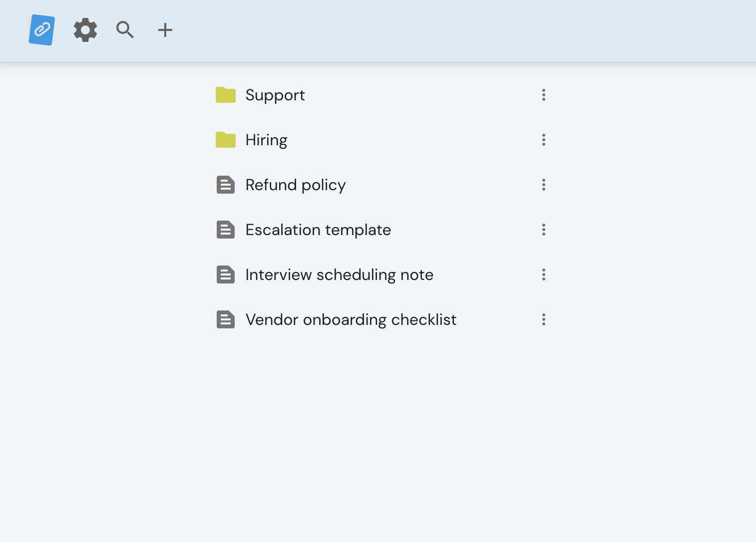Open the Interview scheduling note
756x542 pixels.
tap(339, 274)
